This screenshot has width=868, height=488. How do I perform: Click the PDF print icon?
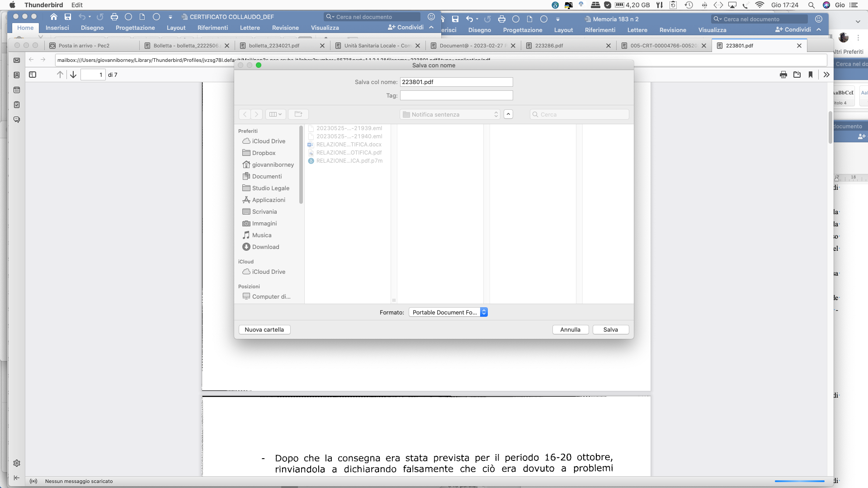pos(783,75)
